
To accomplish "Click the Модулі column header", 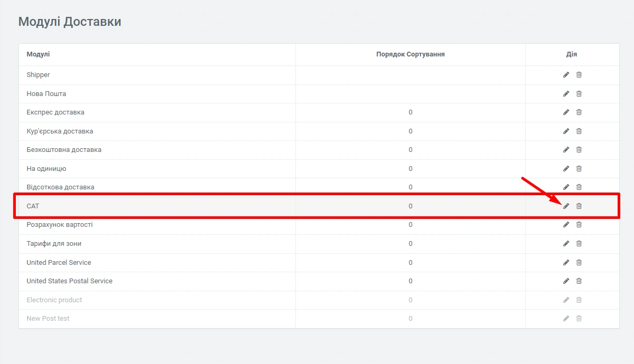I will point(38,54).
